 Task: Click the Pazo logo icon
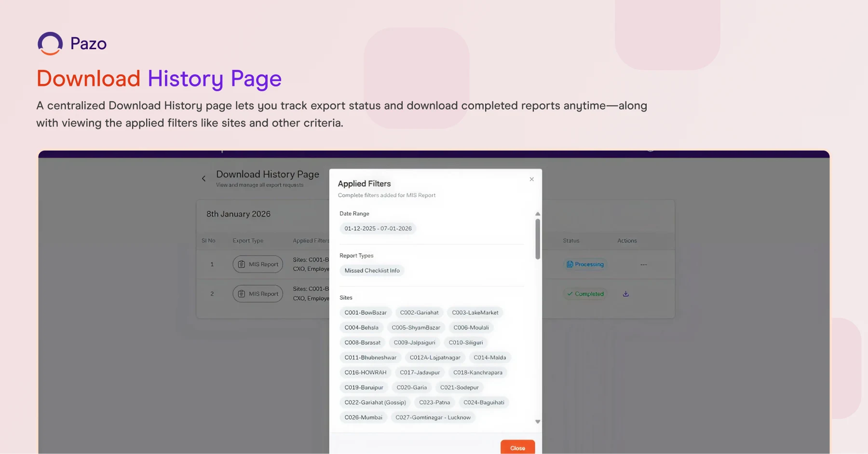click(x=50, y=43)
